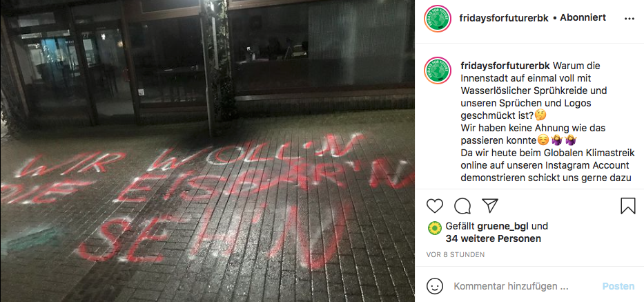Open emoji picker smiley icon
Screen dimensions: 644x302
pyautogui.click(x=435, y=286)
